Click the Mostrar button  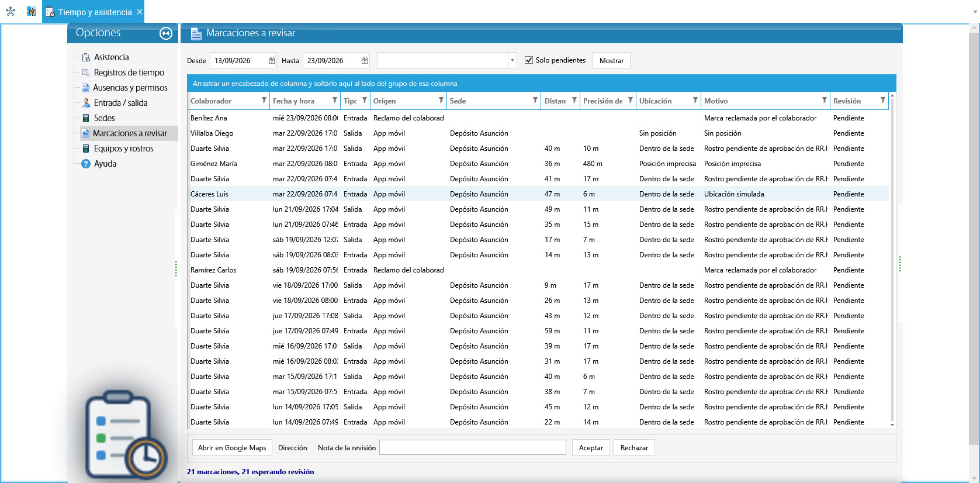611,60
